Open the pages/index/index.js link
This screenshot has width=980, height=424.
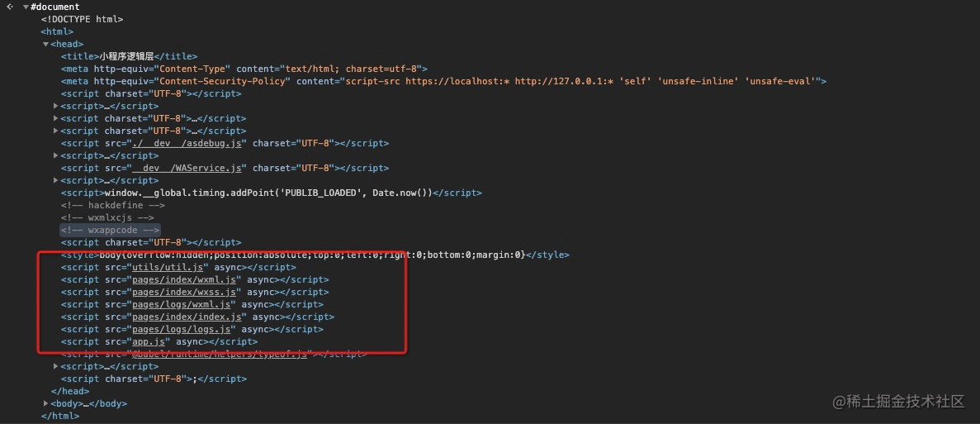click(187, 317)
